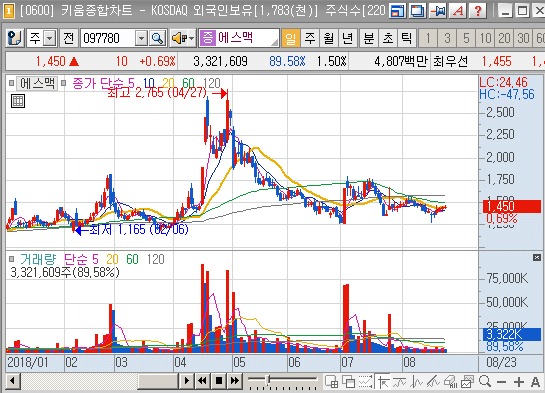Open help via the red question mark icon
Image resolution: width=545 pixels, height=393 pixels.
tap(478, 10)
